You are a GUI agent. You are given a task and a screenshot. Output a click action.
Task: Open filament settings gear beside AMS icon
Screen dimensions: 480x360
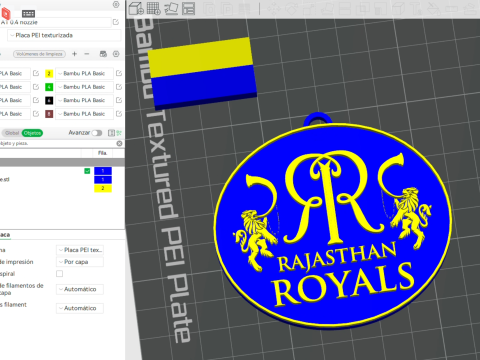[116, 54]
